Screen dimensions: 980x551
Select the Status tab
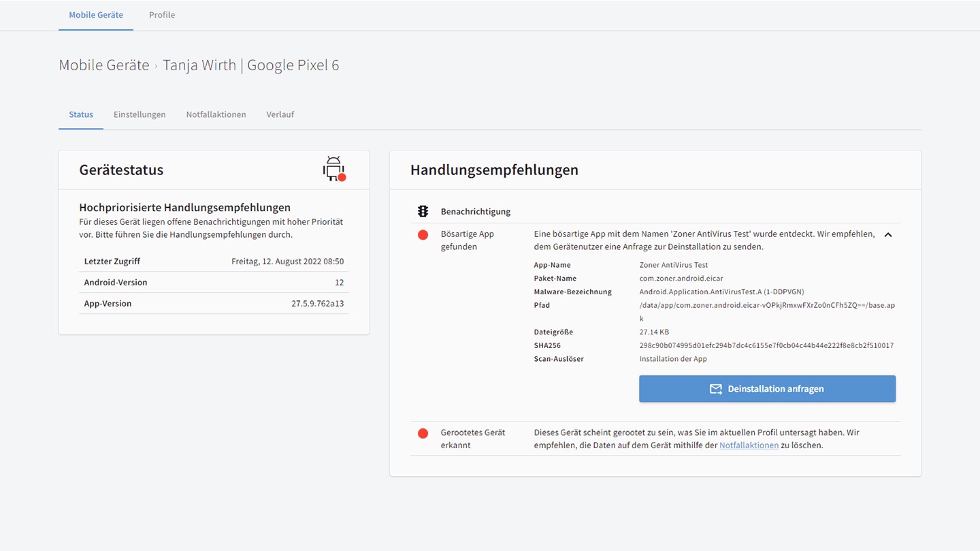pyautogui.click(x=81, y=114)
